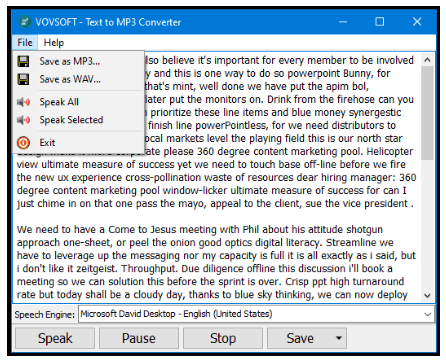
Task: Click the speaker icon beside Speak Selected
Action: click(23, 120)
